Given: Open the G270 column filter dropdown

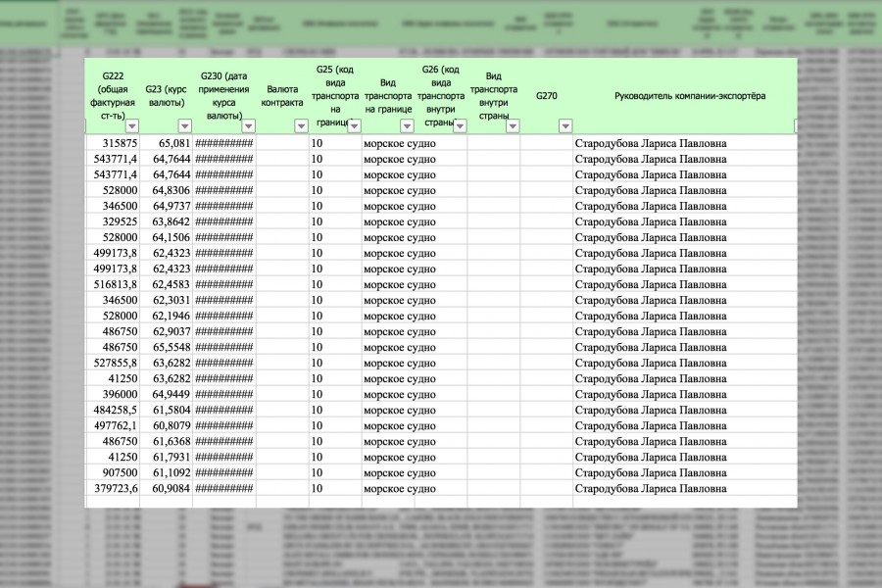Looking at the screenshot, I should point(565,125).
